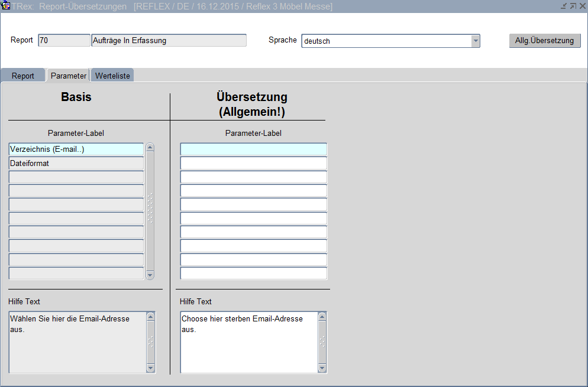Open the Sprache dropdown list
588x387 pixels.
[x=475, y=41]
